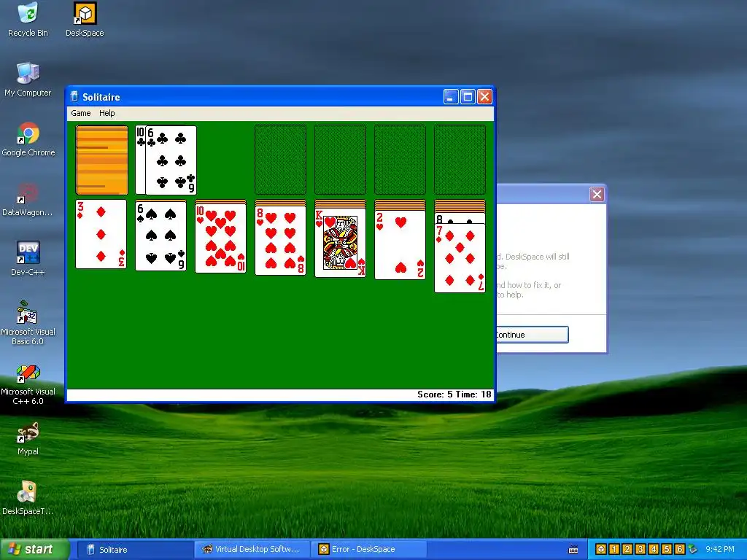The height and width of the screenshot is (560, 747).
Task: Maximize the Solitaire window
Action: [x=468, y=97]
